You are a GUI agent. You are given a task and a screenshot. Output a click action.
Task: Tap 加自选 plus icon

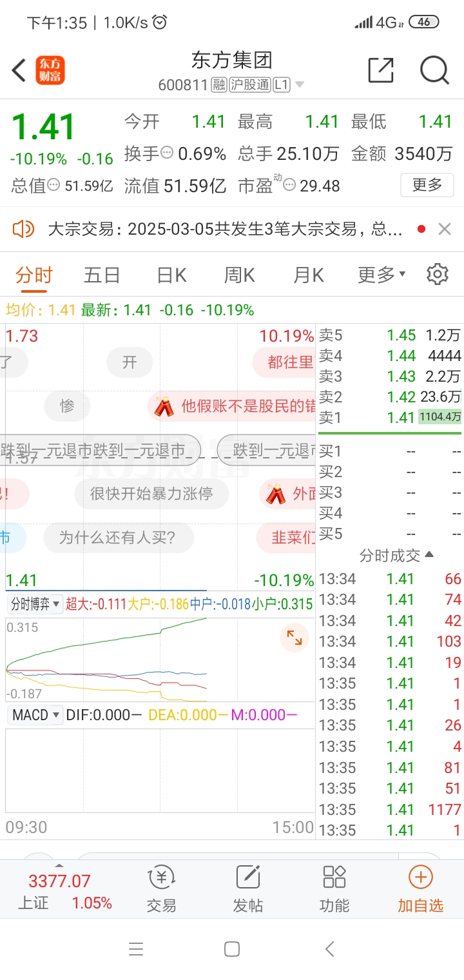(x=421, y=877)
